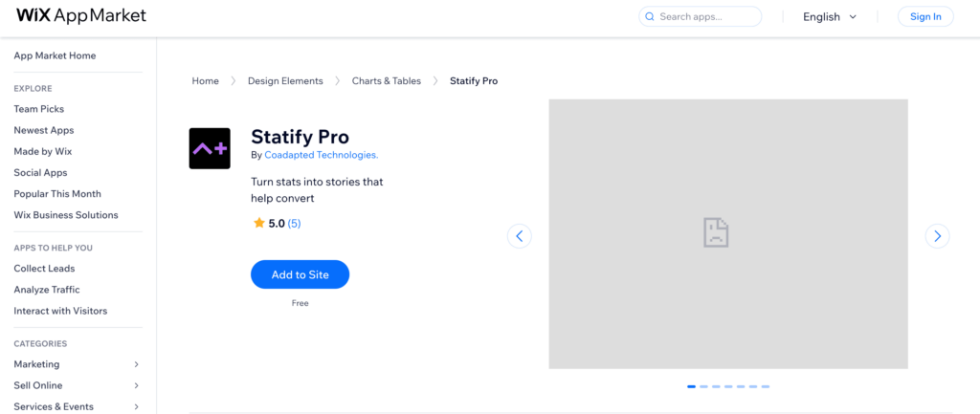Open Interact with Visitors in sidebar
Screen dimensions: 980x414
[x=60, y=311]
